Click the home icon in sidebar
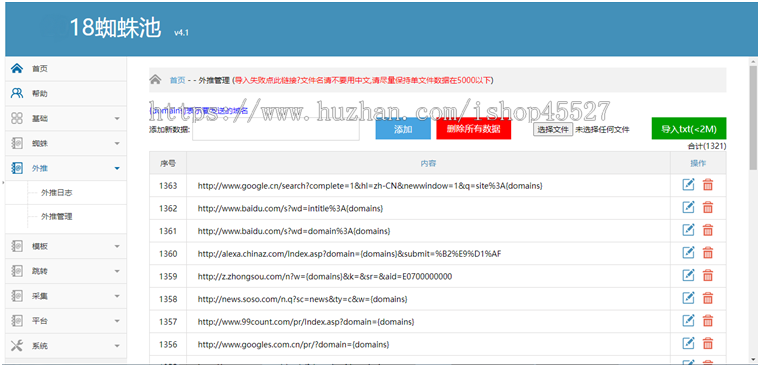This screenshot has height=367, width=760. click(x=17, y=68)
